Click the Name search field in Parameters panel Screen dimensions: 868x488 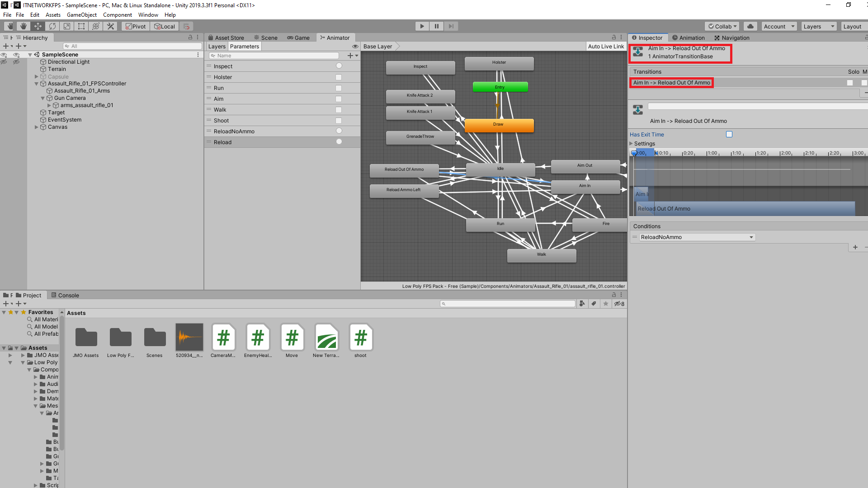(274, 55)
